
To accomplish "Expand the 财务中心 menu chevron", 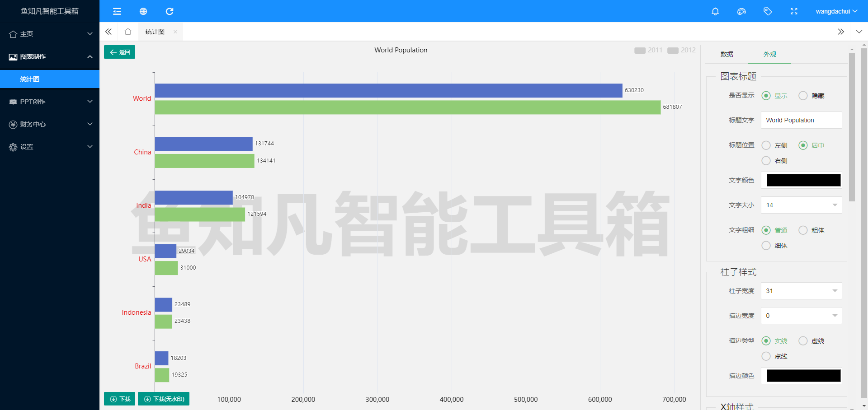I will pos(90,124).
